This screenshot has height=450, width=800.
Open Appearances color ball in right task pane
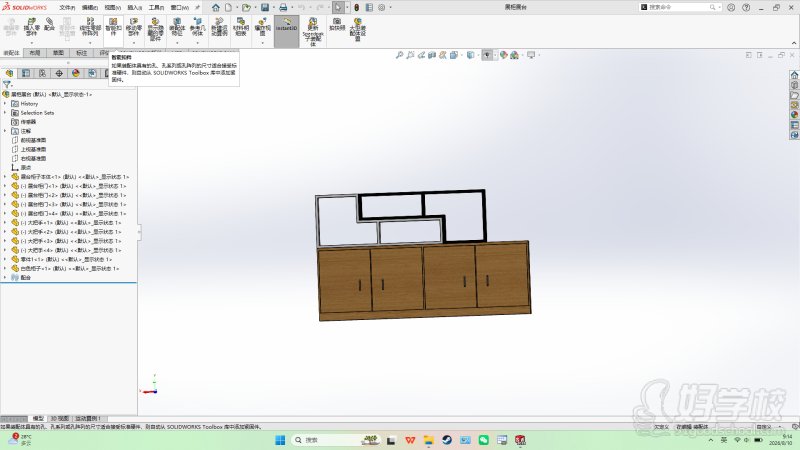click(794, 115)
